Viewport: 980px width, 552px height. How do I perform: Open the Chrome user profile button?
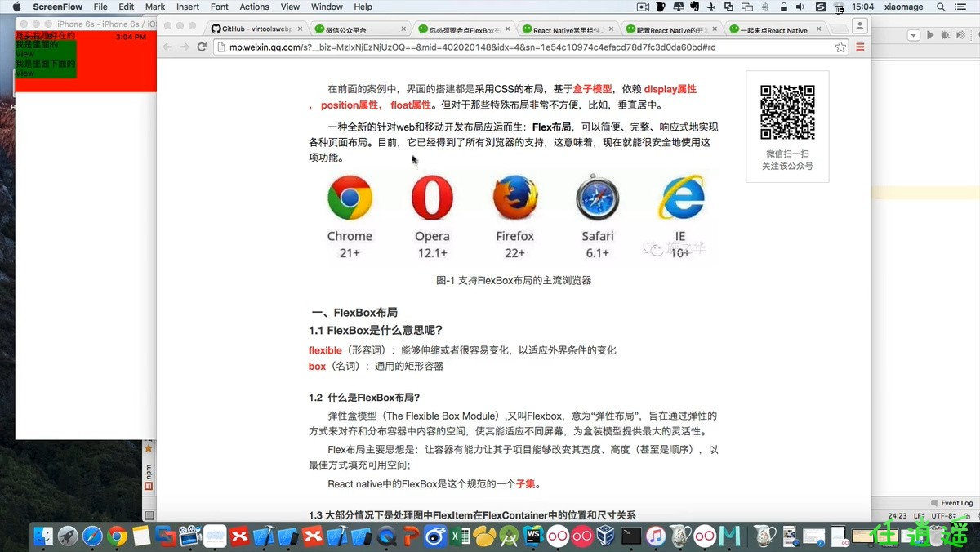pyautogui.click(x=860, y=26)
